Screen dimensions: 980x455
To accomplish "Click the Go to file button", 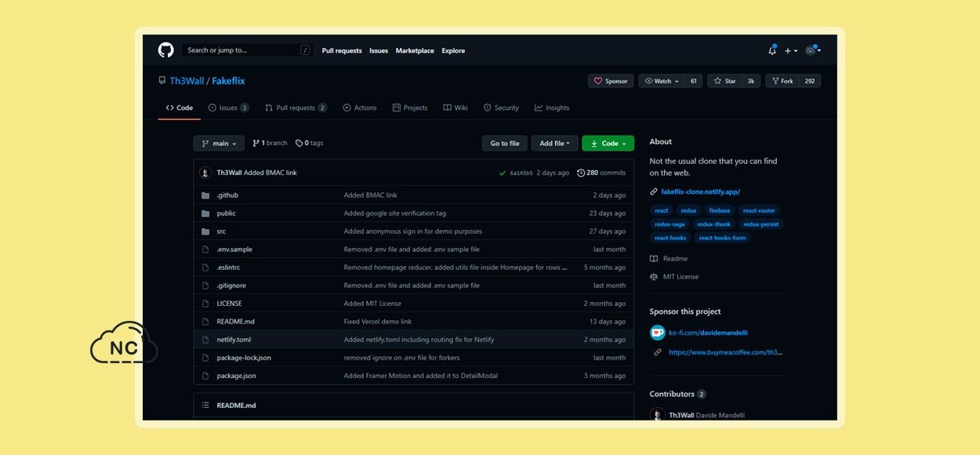I will (505, 144).
